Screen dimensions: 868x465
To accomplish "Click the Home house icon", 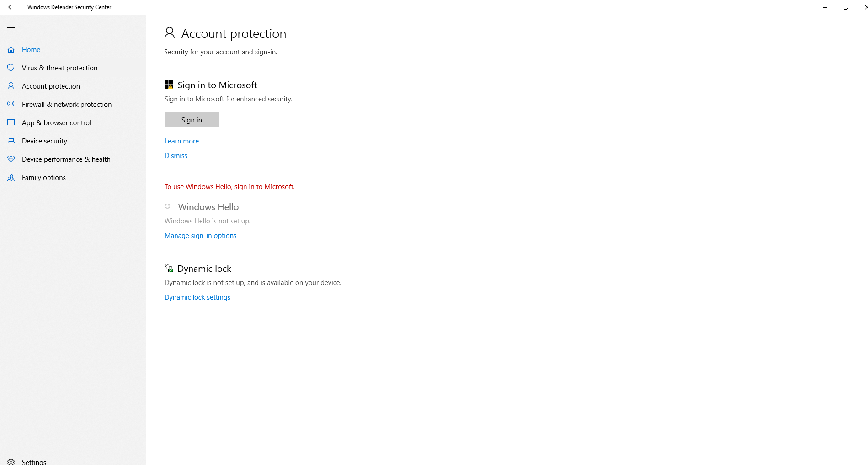I will [11, 50].
